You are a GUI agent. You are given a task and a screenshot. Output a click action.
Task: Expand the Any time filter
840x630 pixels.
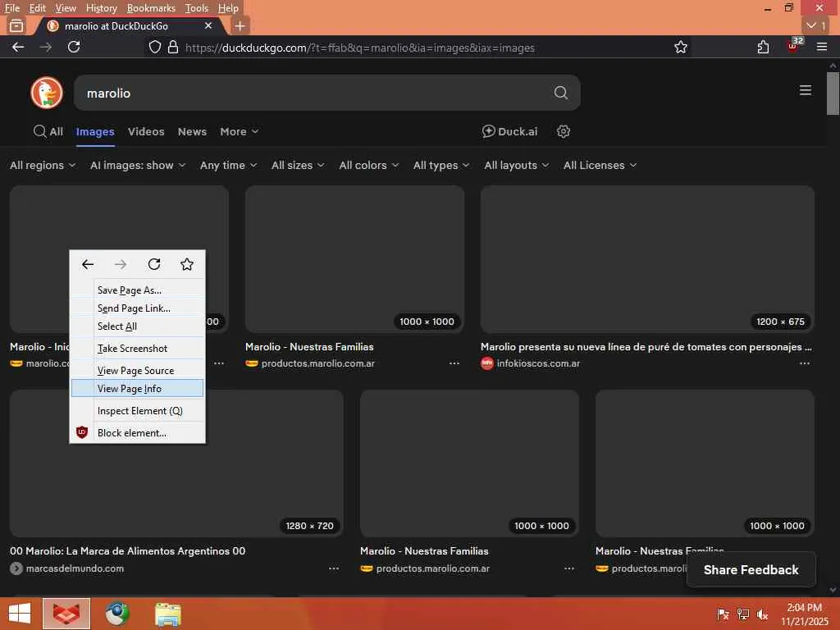[228, 165]
